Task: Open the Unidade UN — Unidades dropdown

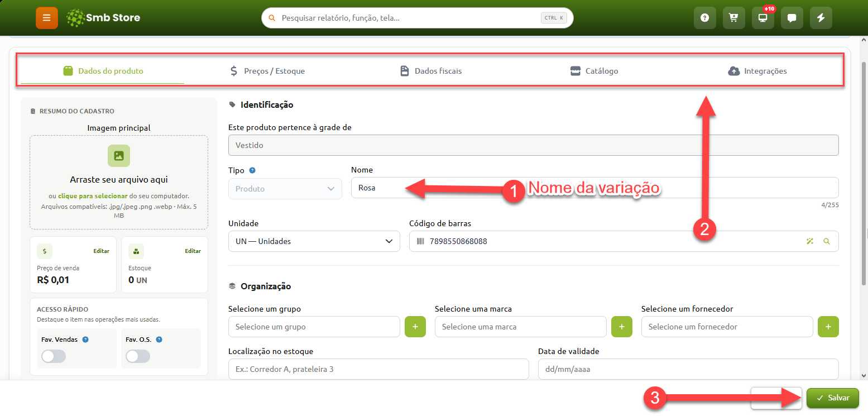Action: coord(314,241)
